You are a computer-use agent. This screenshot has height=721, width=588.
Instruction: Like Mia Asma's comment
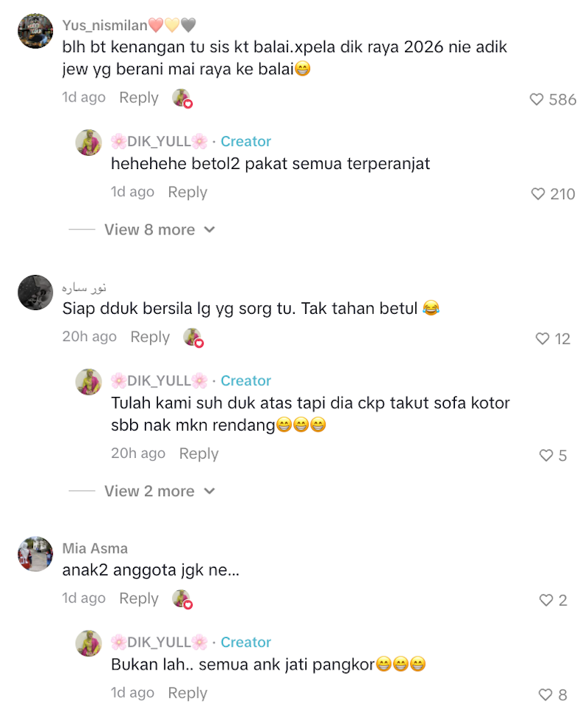point(546,600)
